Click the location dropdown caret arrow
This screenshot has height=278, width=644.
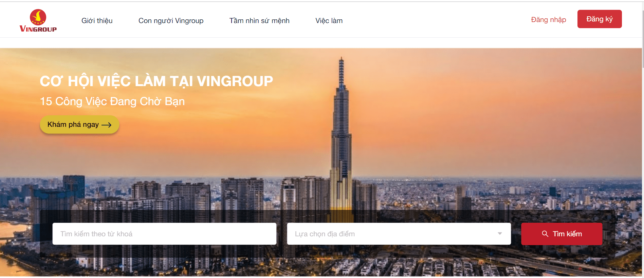[x=500, y=234]
